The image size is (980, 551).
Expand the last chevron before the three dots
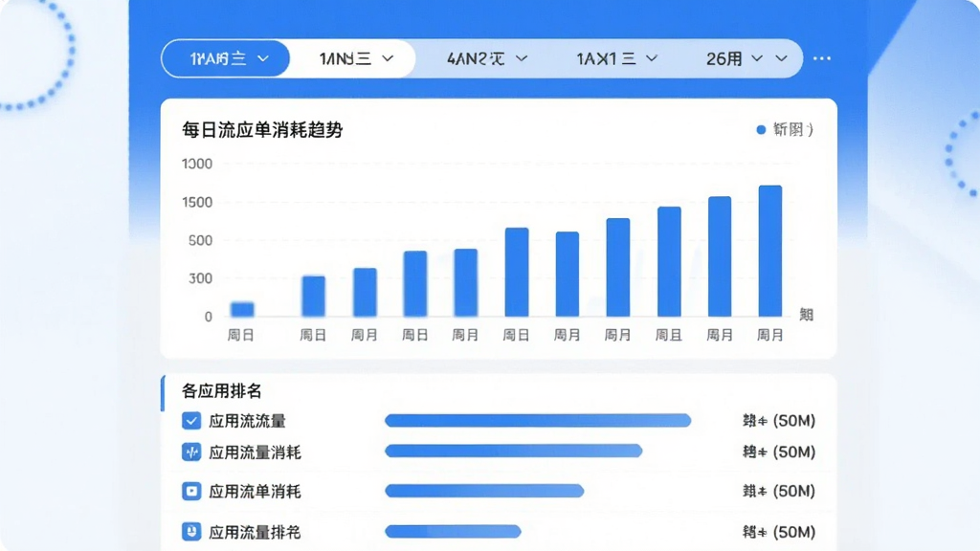click(x=781, y=58)
